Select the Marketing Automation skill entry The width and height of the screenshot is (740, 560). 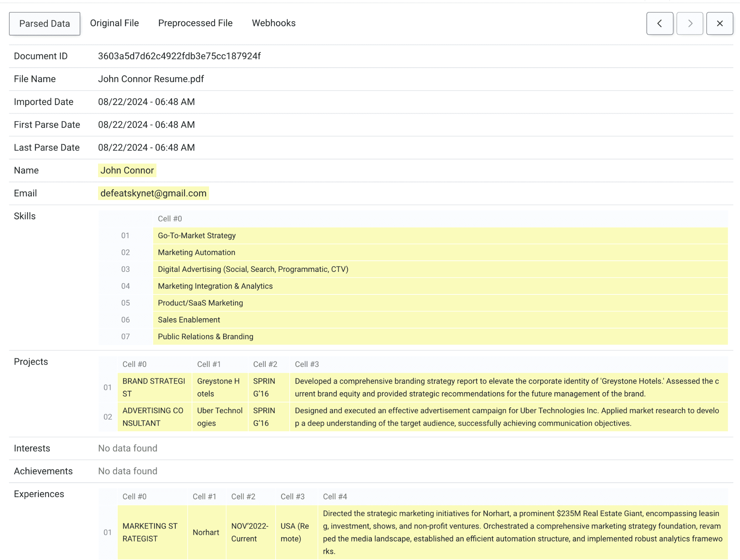click(196, 252)
